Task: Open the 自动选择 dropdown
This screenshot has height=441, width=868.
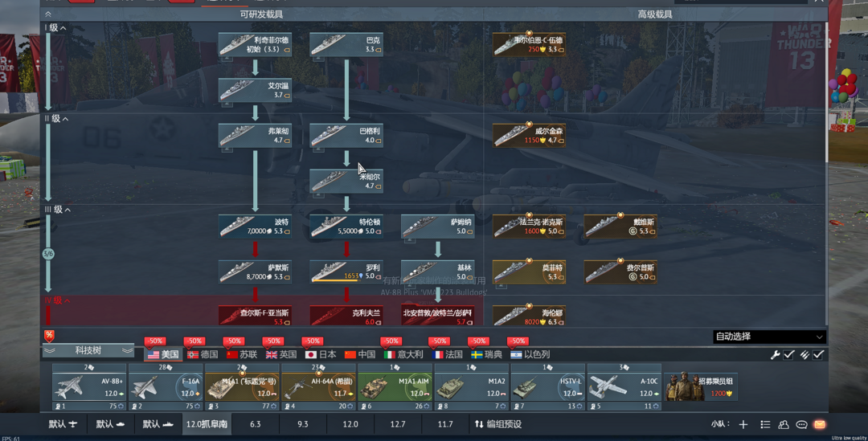Action: point(769,337)
